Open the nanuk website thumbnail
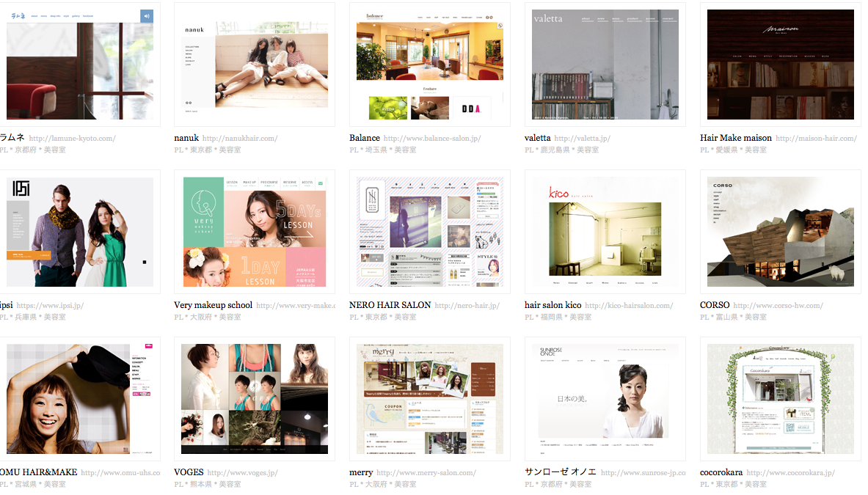 (x=254, y=65)
